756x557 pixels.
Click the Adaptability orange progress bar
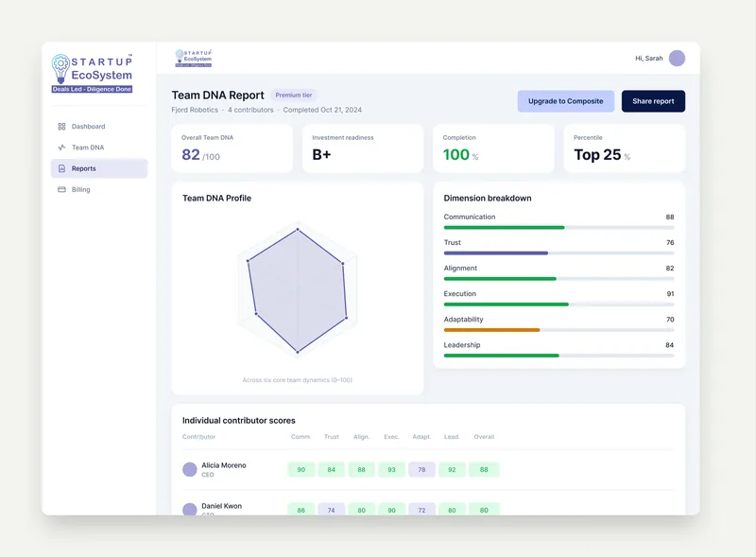(491, 330)
